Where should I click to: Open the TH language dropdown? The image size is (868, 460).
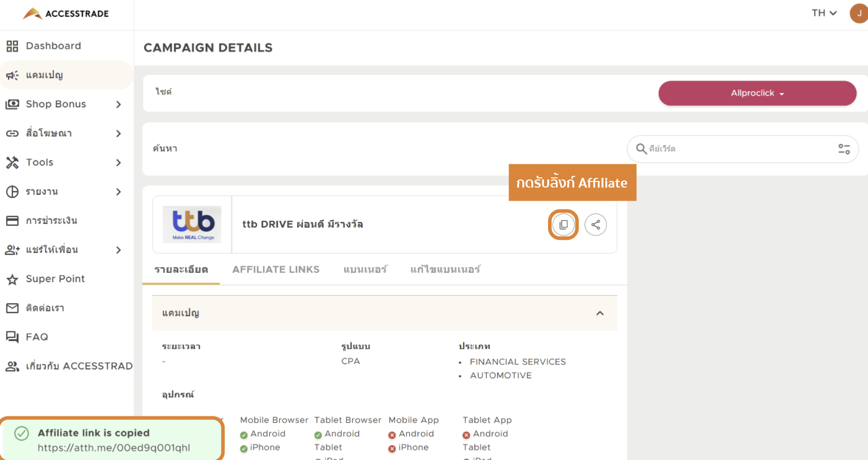click(x=824, y=13)
